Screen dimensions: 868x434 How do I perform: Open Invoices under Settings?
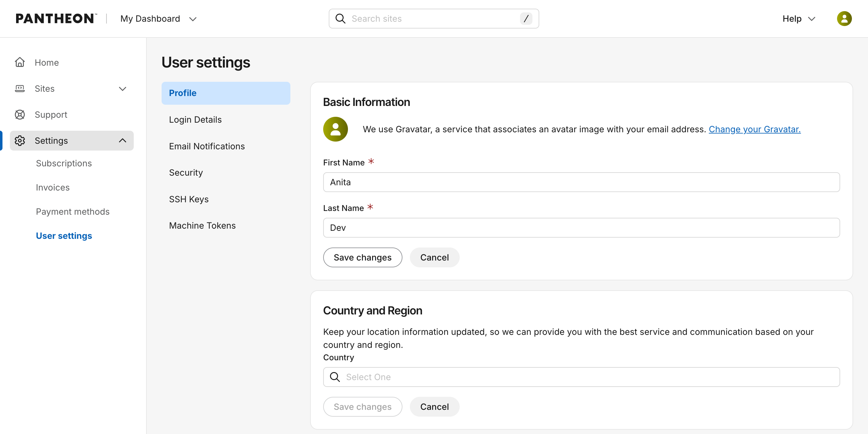click(53, 187)
